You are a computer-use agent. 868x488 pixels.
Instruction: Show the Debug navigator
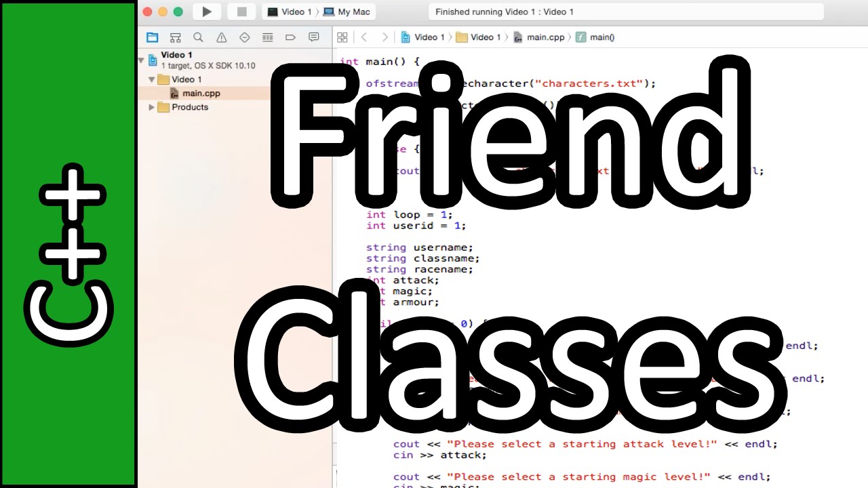click(267, 37)
